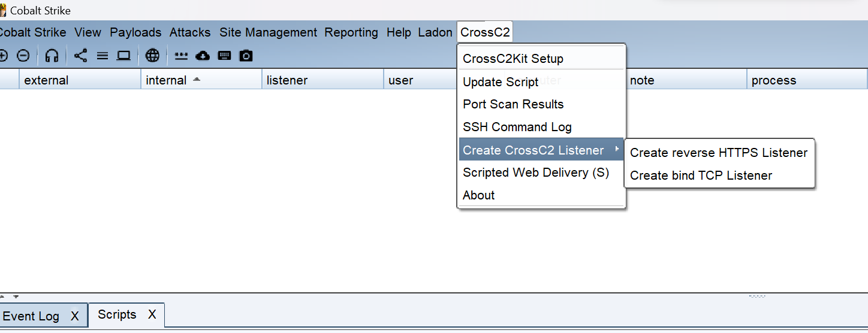Open CrossC2Kit Setup menu entry
The height and width of the screenshot is (333, 868).
[x=513, y=59]
